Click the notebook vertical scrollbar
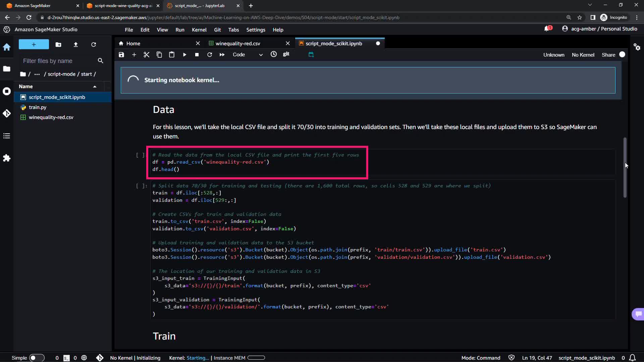Image resolution: width=644 pixels, height=362 pixels. [x=625, y=168]
